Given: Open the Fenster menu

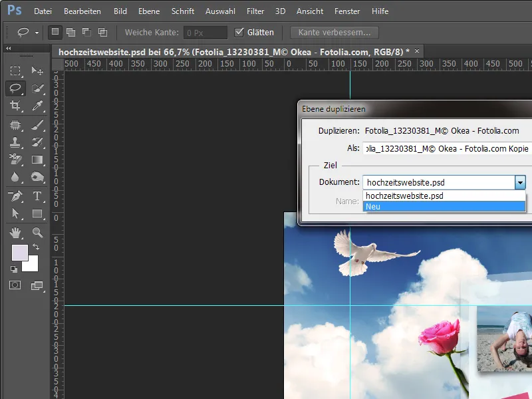Looking at the screenshot, I should tap(347, 11).
